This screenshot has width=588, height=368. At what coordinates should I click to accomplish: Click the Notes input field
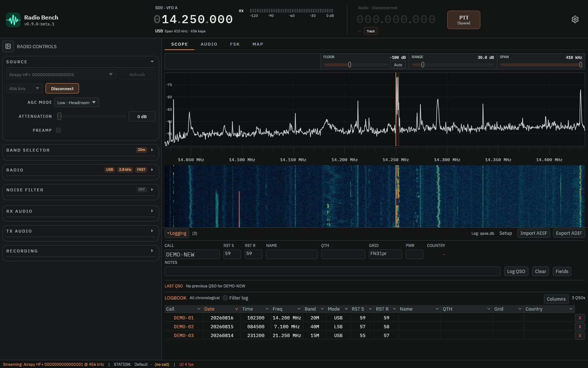pyautogui.click(x=333, y=271)
